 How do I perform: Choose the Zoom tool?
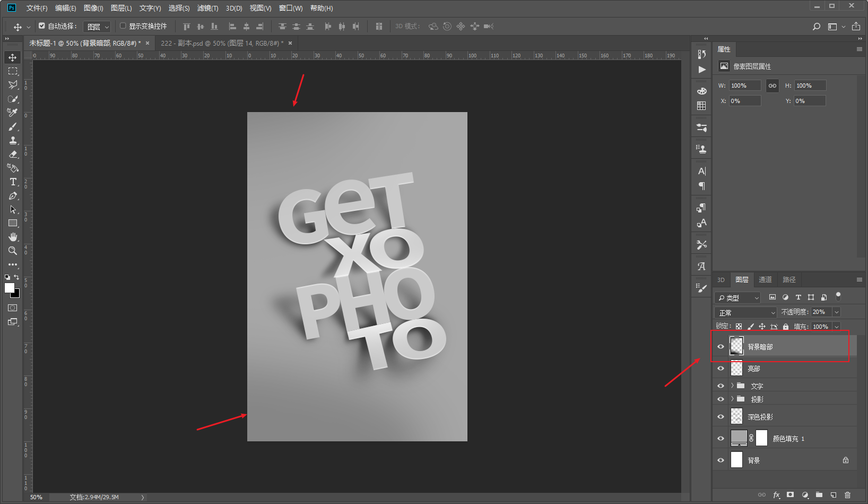13,251
